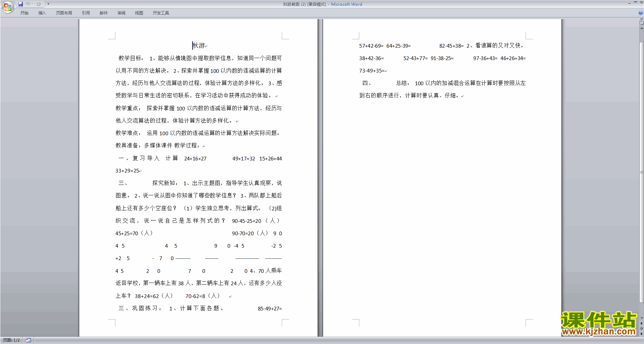Expand the undo history dropdown arrow
This screenshot has width=644, height=344.
click(33, 4)
